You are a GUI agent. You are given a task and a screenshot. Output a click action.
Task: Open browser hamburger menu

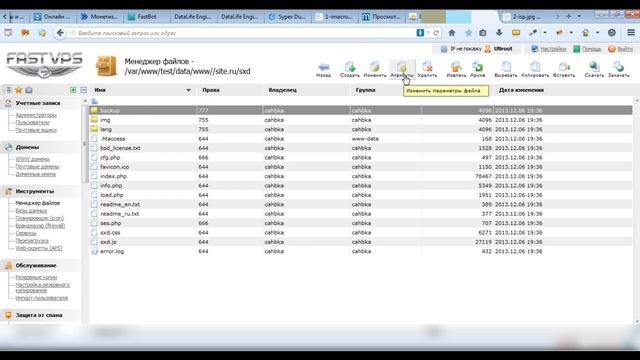tap(631, 33)
